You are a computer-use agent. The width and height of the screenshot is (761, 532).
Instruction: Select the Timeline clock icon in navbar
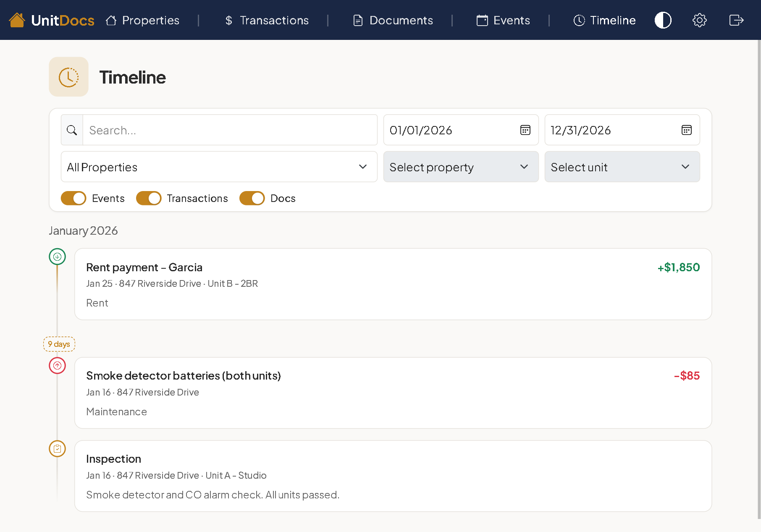[579, 20]
